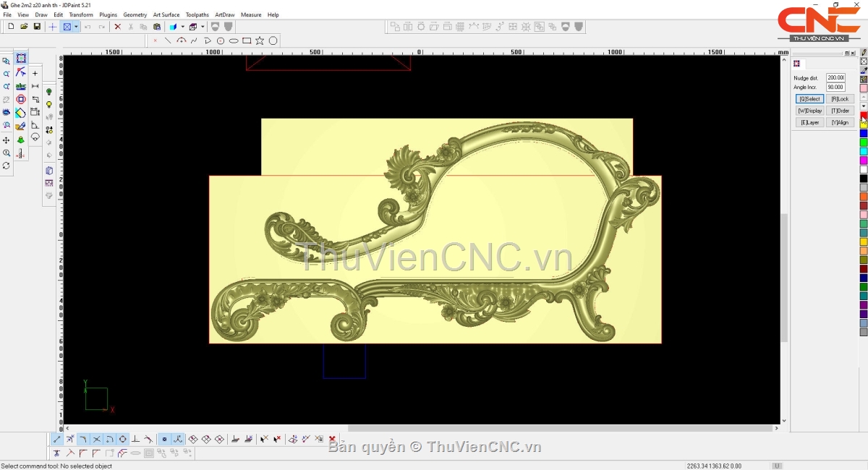Screen dimensions: 868x470
Task: Select the rectangle shape drawing tool
Action: click(247, 40)
